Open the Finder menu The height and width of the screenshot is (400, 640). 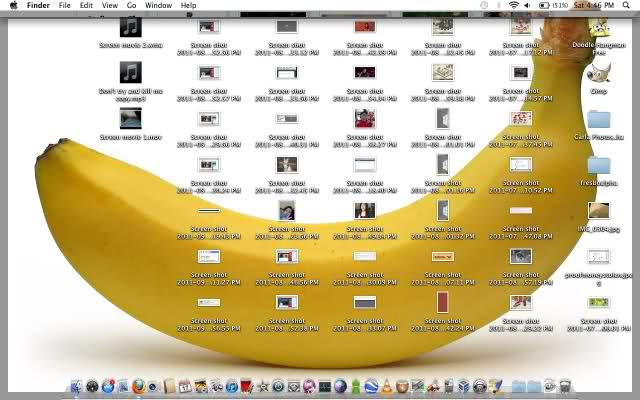click(38, 5)
